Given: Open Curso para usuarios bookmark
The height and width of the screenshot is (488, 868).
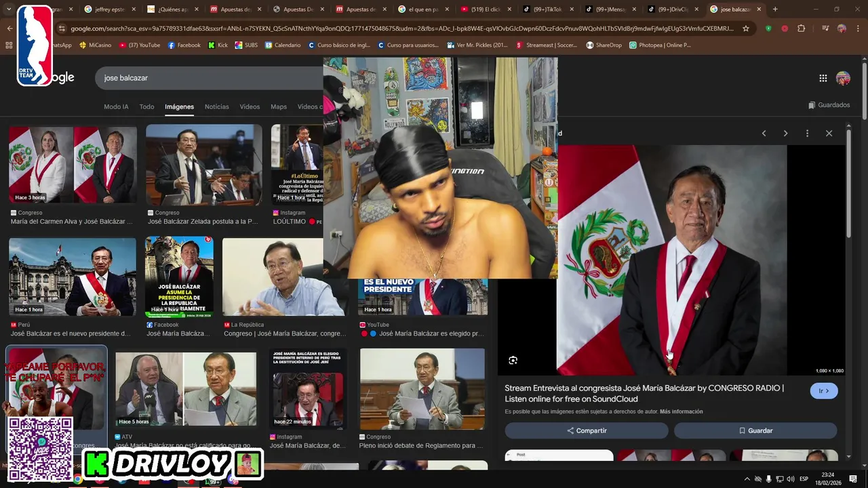Looking at the screenshot, I should tap(408, 45).
